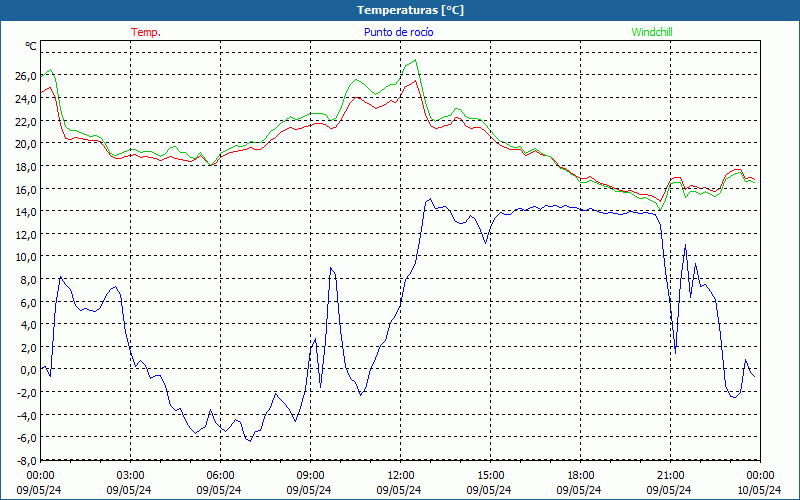This screenshot has width=800, height=500.
Task: Click the 12:00 time axis label
Action: coord(401,476)
